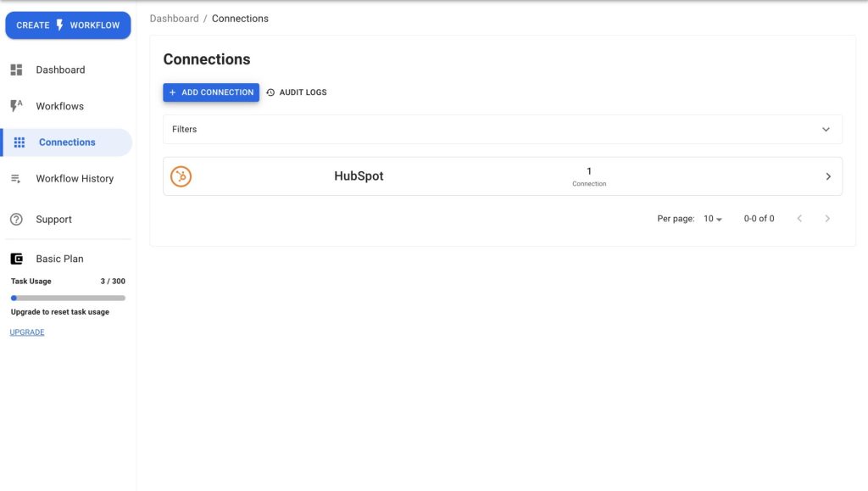Click the lightning bolt in Create Workflow
Screen dimensions: 868x491
(60, 25)
